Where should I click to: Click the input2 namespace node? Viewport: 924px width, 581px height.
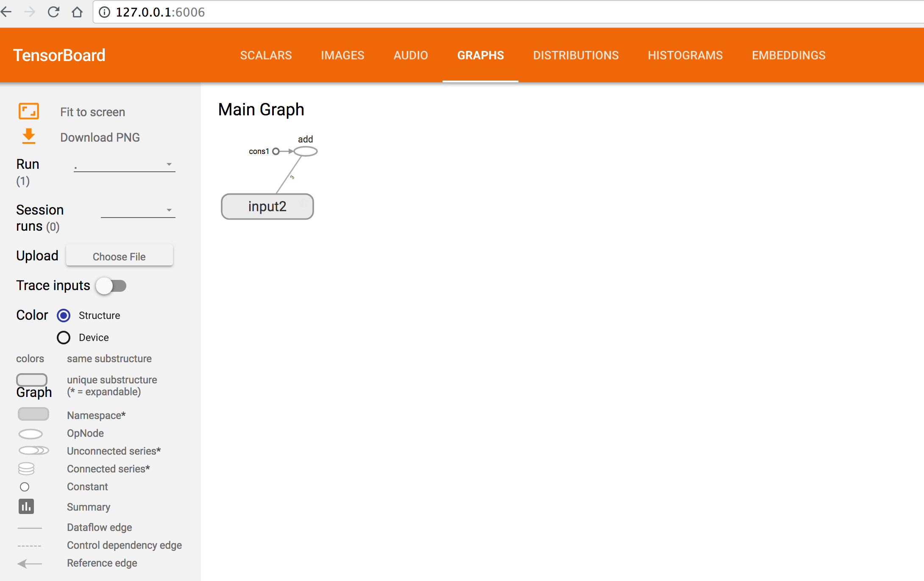coord(267,207)
